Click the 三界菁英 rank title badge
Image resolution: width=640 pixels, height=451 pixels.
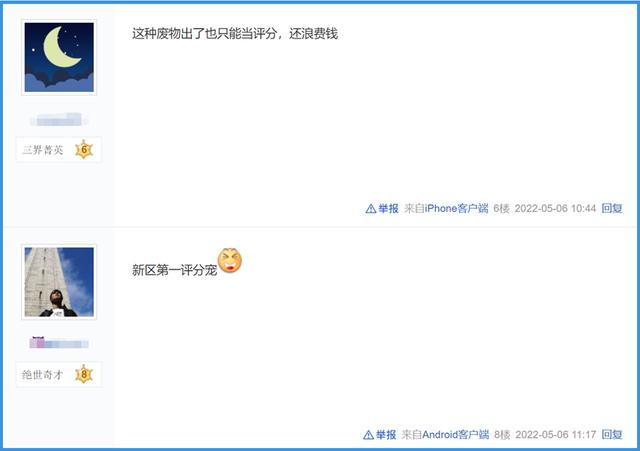coord(43,150)
